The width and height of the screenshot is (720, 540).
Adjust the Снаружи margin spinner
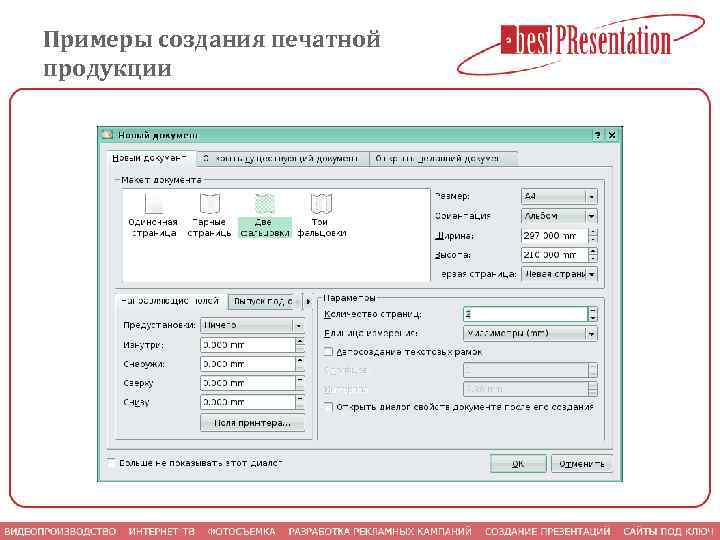click(x=300, y=364)
